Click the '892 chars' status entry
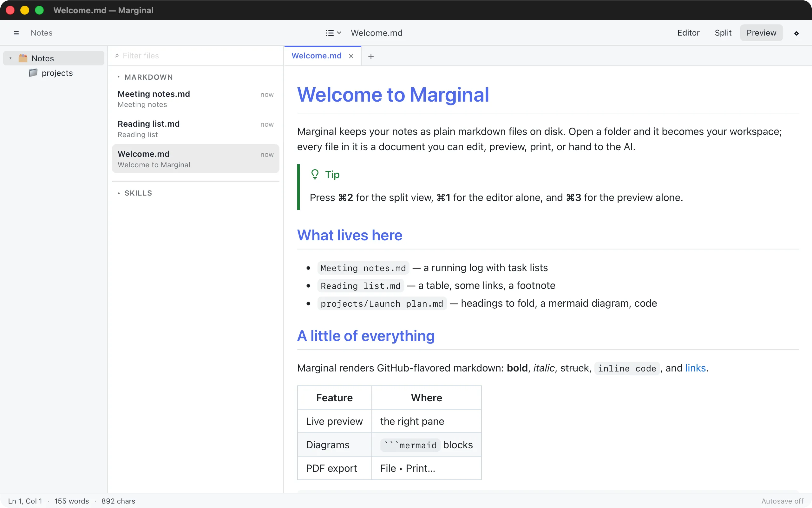Image resolution: width=812 pixels, height=508 pixels. pos(118,501)
